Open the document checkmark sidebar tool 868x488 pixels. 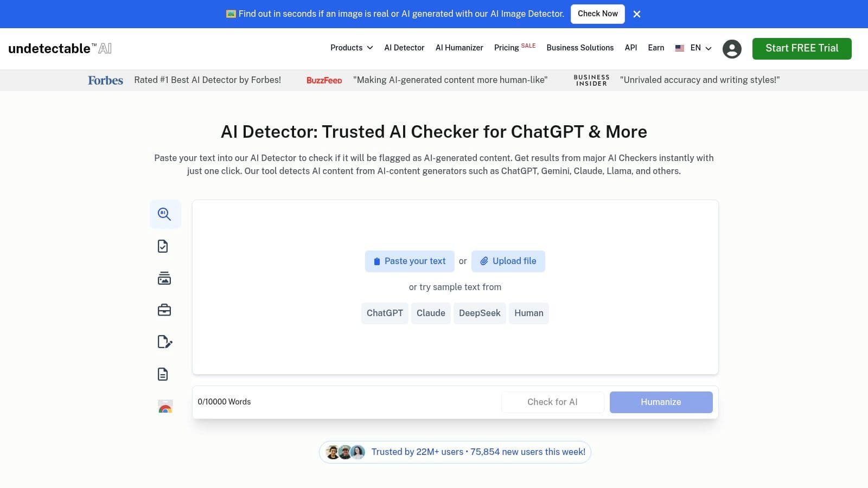tap(163, 246)
